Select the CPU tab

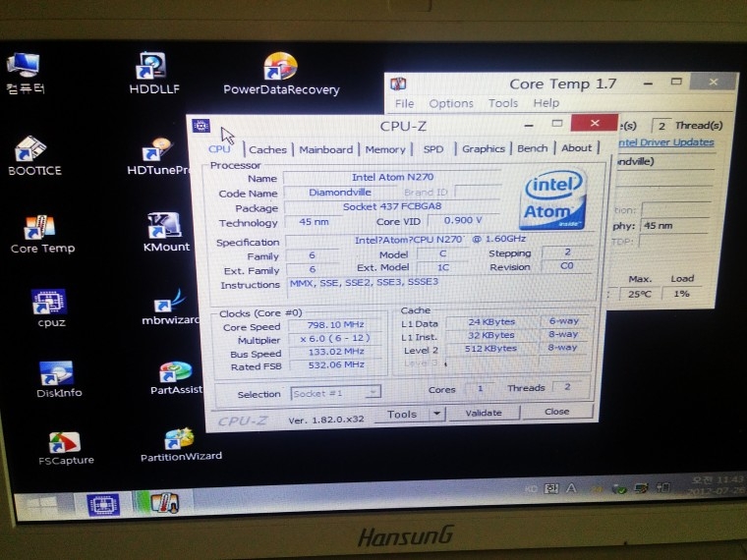(x=219, y=149)
